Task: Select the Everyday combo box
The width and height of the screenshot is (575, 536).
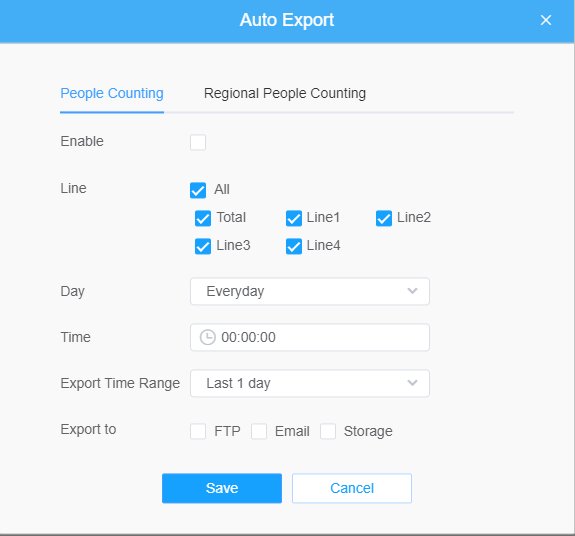Action: coord(310,291)
